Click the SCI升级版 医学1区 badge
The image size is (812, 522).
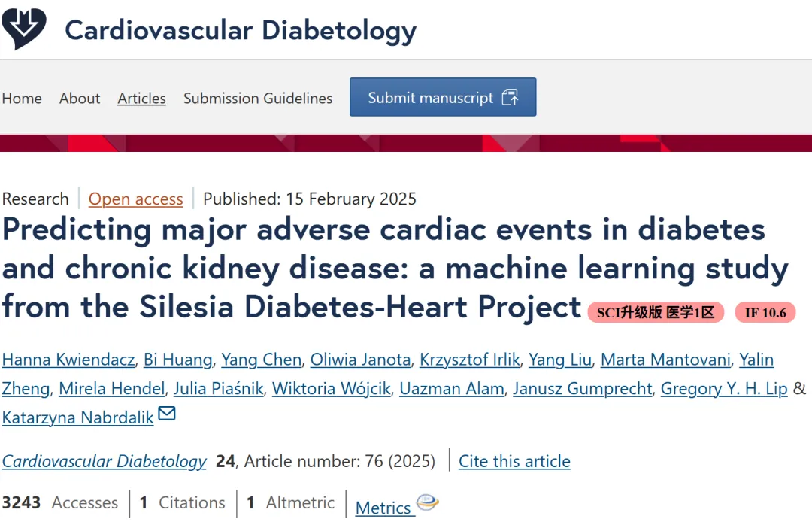pyautogui.click(x=656, y=312)
